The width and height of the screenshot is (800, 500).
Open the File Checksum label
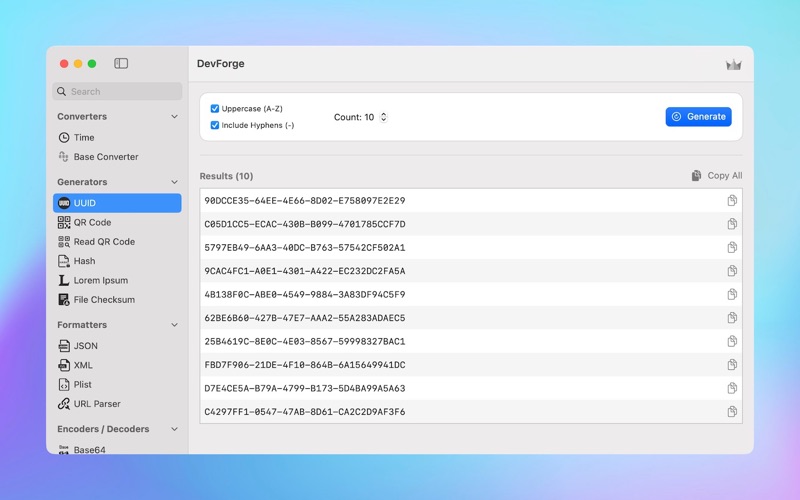tap(104, 299)
